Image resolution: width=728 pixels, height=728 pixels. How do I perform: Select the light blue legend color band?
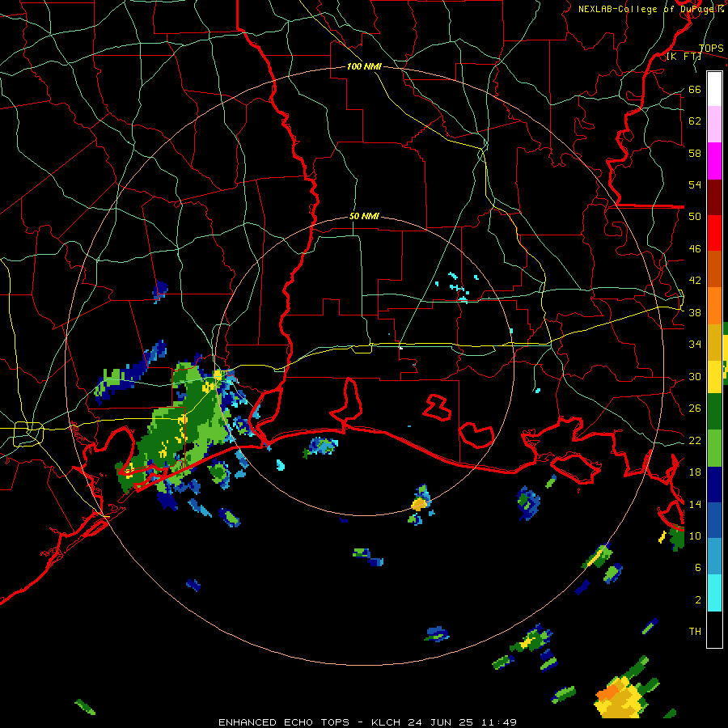pos(714,557)
